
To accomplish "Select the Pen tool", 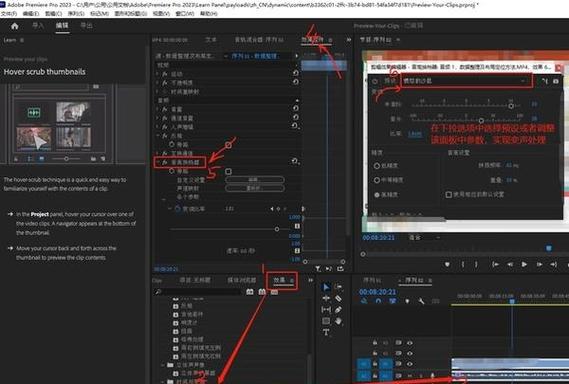I will point(338,310).
